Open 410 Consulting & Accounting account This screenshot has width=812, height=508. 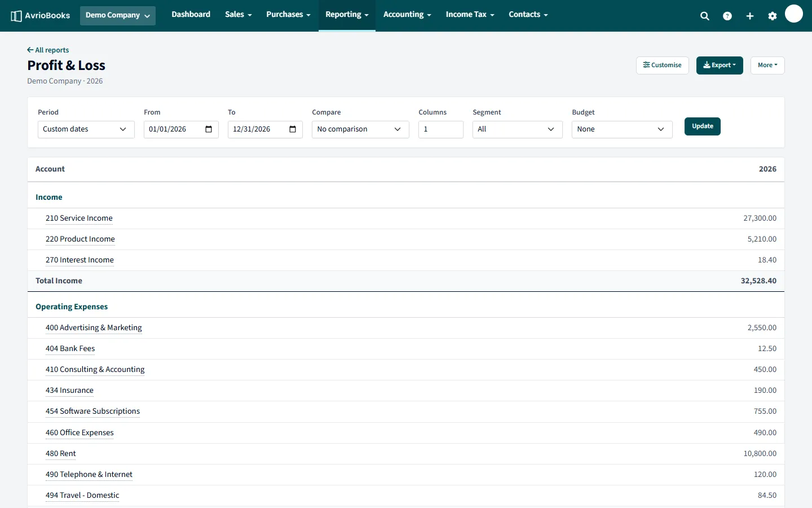pyautogui.click(x=95, y=370)
